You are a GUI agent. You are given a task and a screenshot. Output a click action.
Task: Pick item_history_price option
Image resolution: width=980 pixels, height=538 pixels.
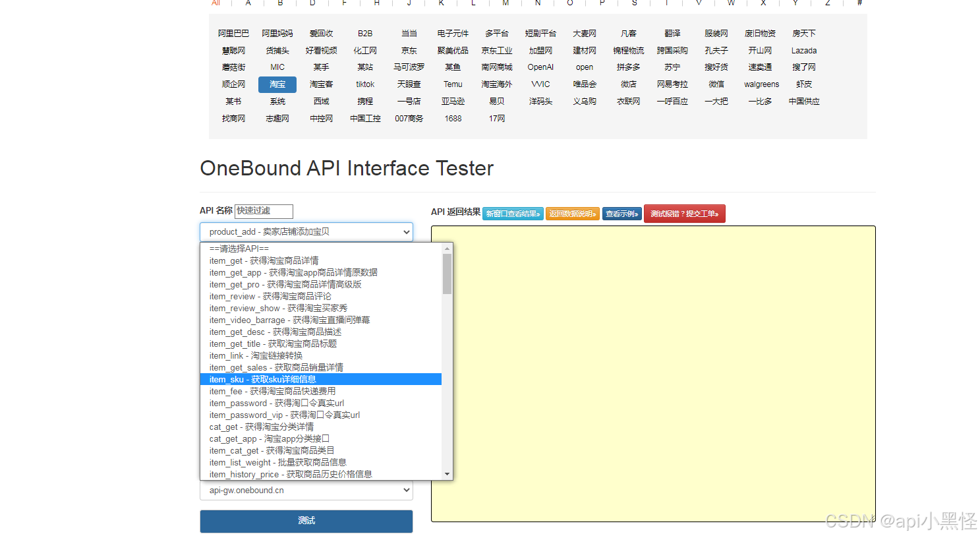321,474
